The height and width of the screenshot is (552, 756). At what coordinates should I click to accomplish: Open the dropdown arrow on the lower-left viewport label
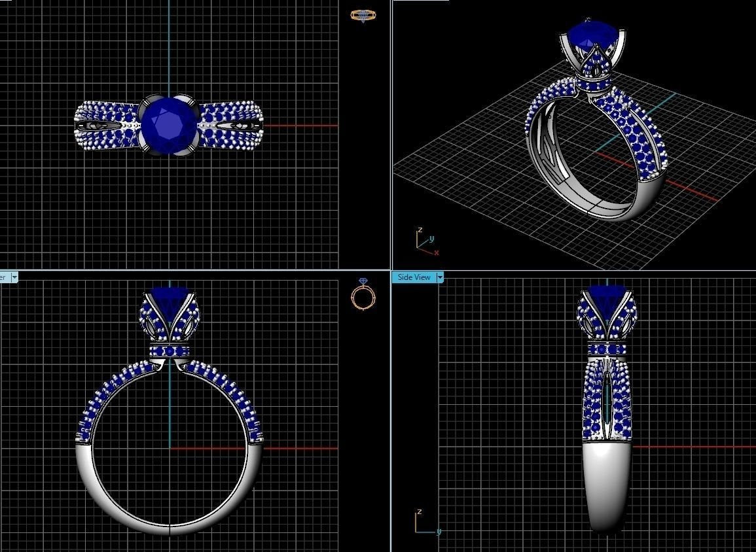(14, 277)
